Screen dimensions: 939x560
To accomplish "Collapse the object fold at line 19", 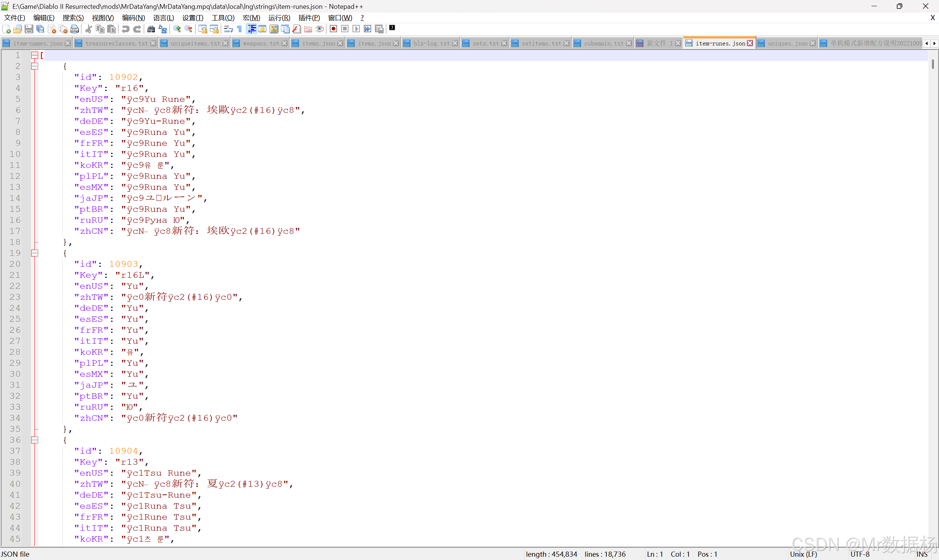I will (x=34, y=253).
